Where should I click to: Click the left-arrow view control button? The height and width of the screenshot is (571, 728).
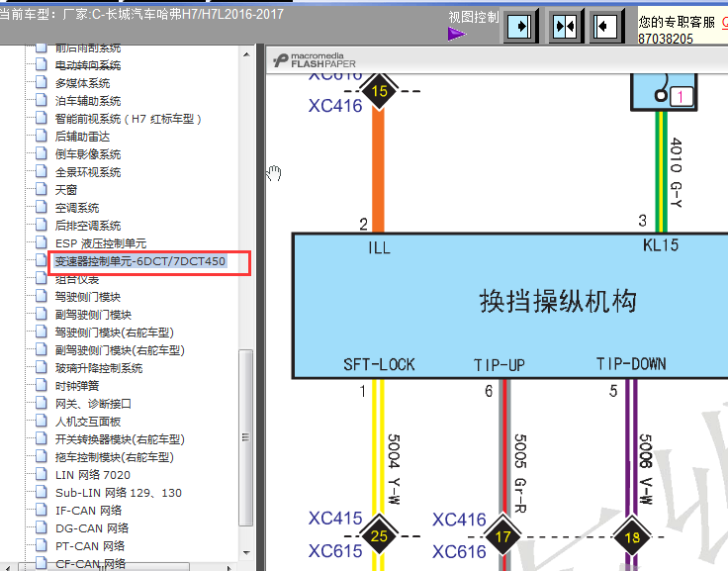[605, 26]
